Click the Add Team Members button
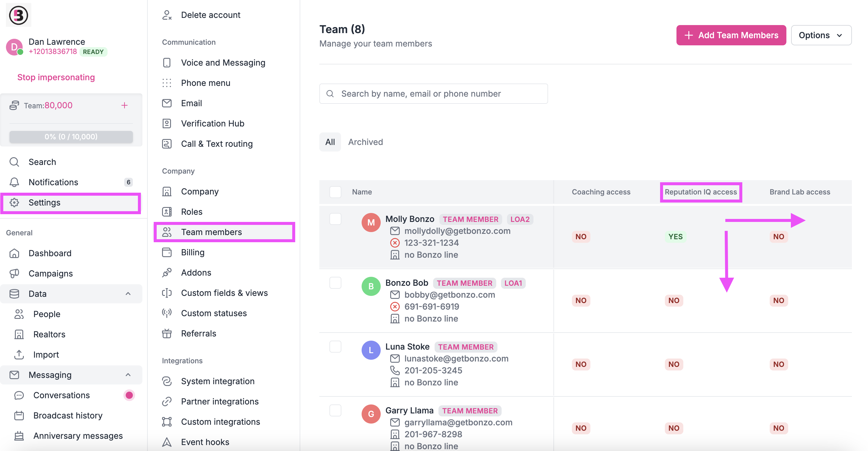Screen dimensions: 868x451 [x=731, y=35]
